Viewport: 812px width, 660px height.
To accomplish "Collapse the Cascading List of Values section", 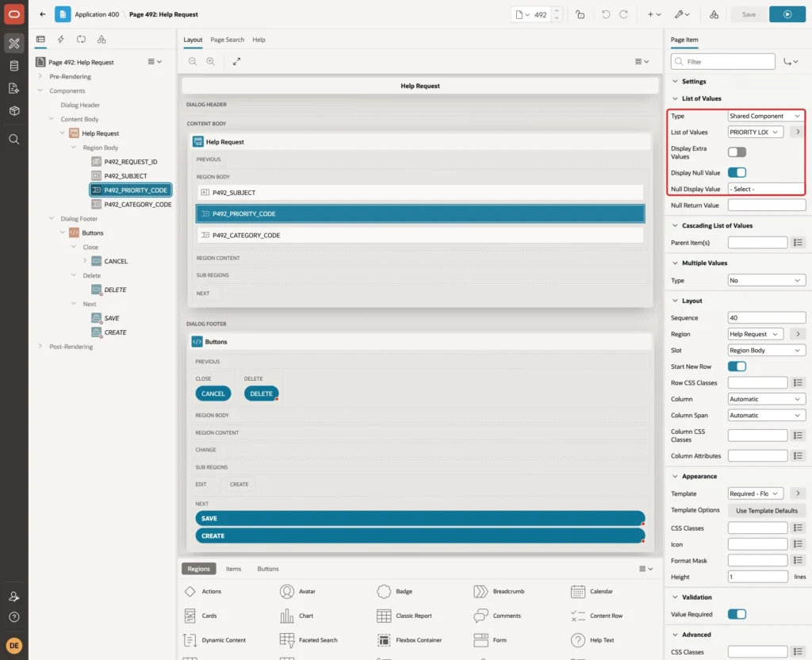I will 675,225.
